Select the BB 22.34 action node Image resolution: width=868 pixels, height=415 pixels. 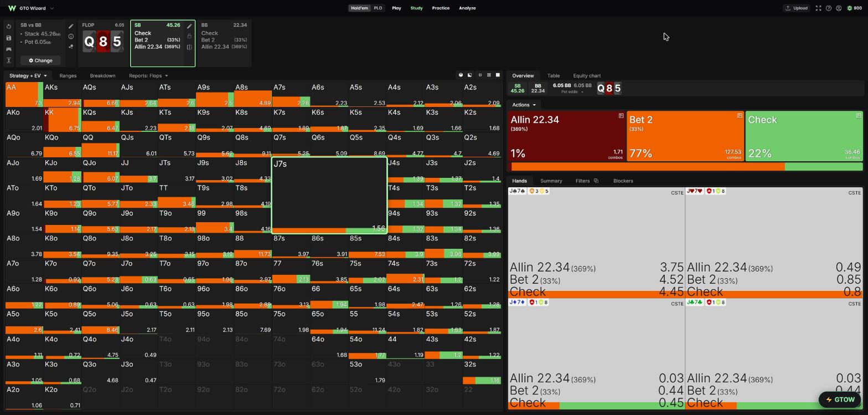click(224, 43)
